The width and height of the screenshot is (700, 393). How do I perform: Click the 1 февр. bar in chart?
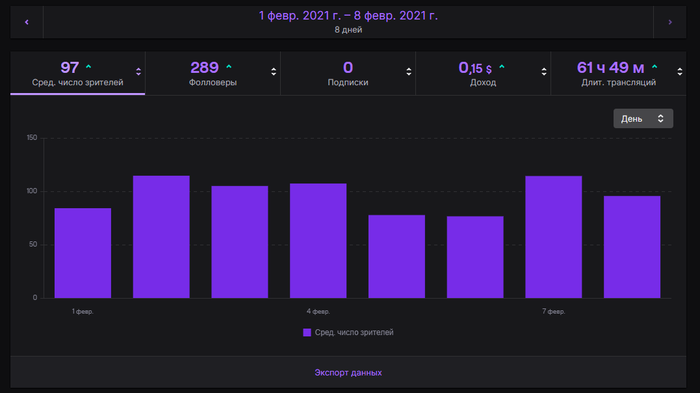83,253
